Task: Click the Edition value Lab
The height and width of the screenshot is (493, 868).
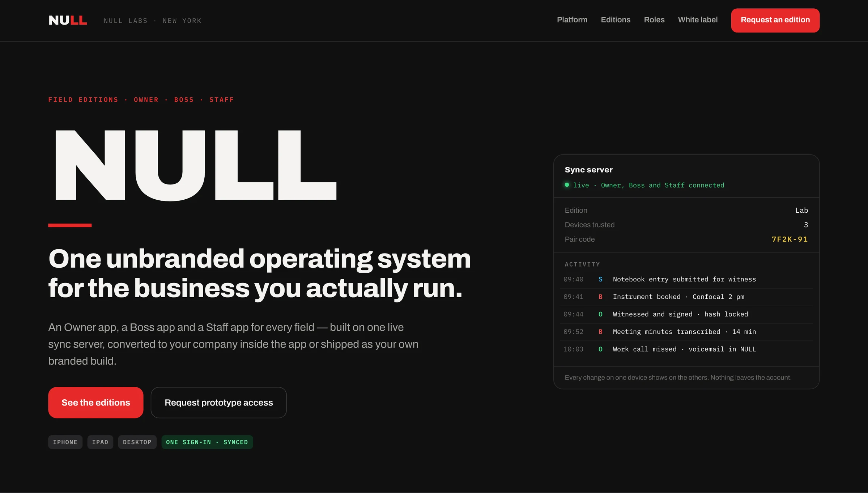Action: 801,210
